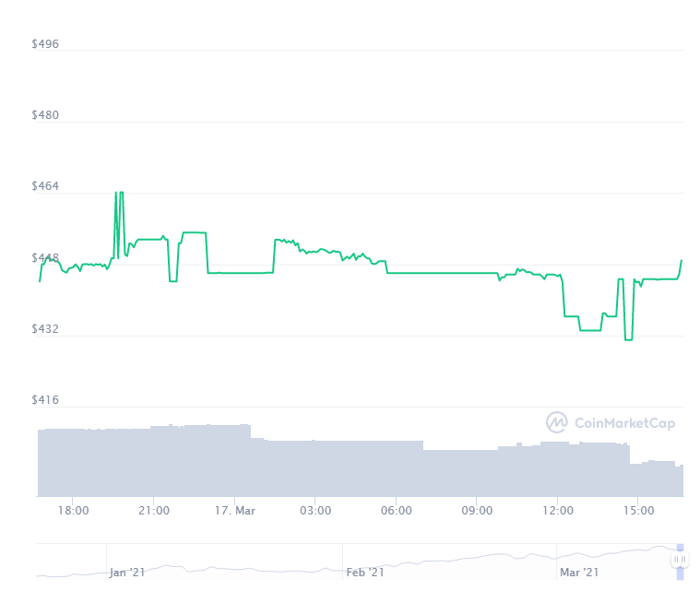Click the 15:00 time axis label
The image size is (700, 591).
click(638, 511)
